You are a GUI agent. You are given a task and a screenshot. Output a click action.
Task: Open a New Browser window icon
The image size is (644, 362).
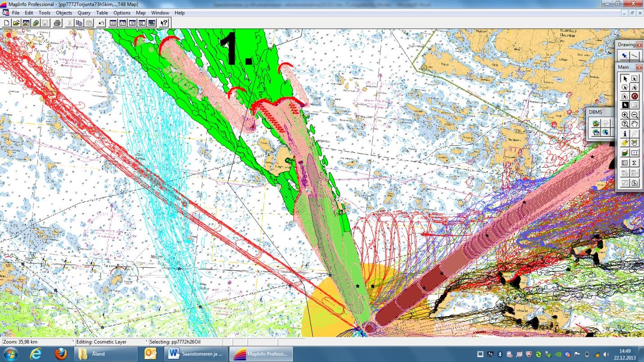coord(113,23)
